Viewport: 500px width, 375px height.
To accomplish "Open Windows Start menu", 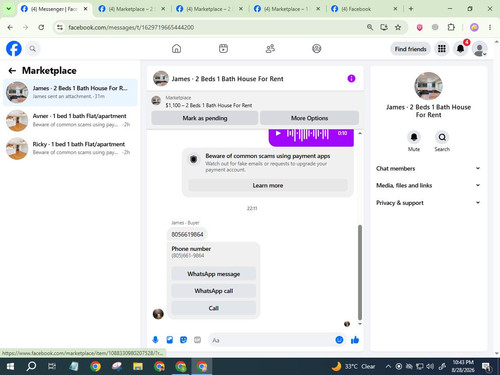I will [10, 367].
